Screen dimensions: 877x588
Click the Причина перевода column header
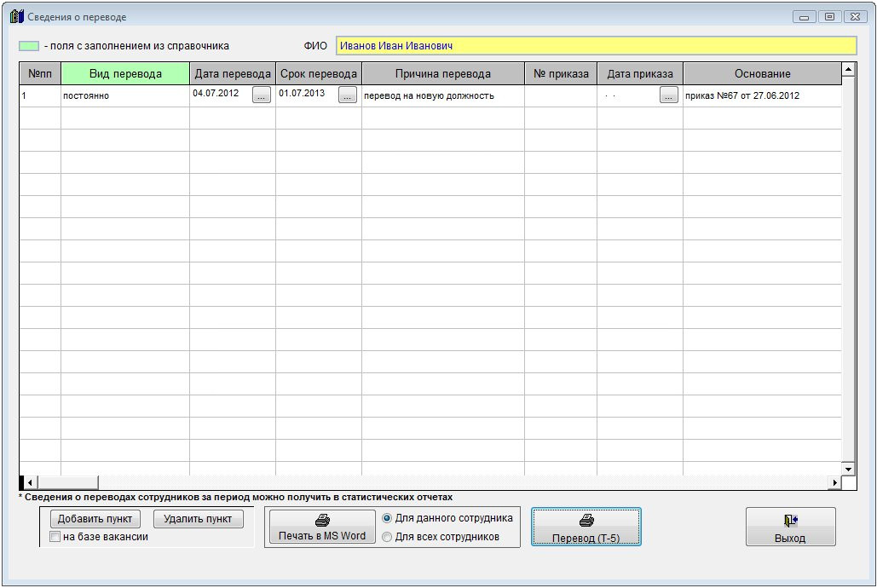pyautogui.click(x=443, y=74)
